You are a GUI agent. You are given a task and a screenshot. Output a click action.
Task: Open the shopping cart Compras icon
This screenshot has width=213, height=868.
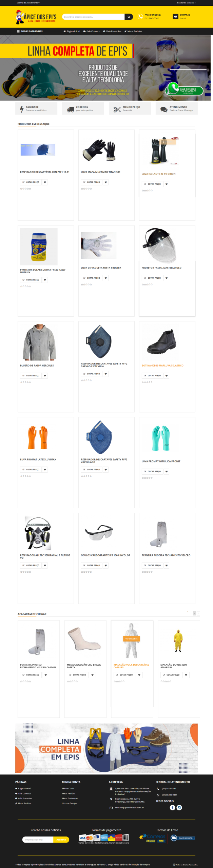click(x=175, y=16)
